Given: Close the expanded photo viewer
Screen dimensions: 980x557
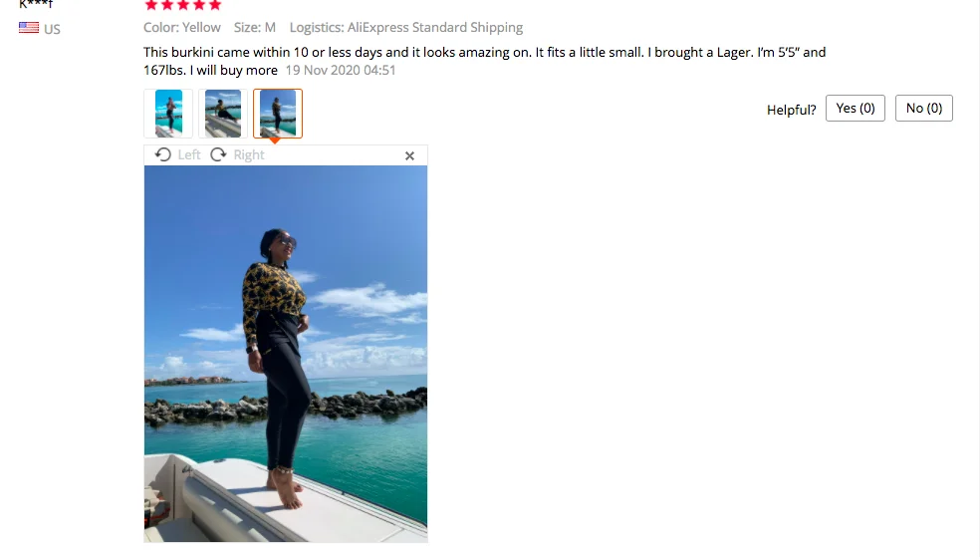Looking at the screenshot, I should [x=409, y=155].
